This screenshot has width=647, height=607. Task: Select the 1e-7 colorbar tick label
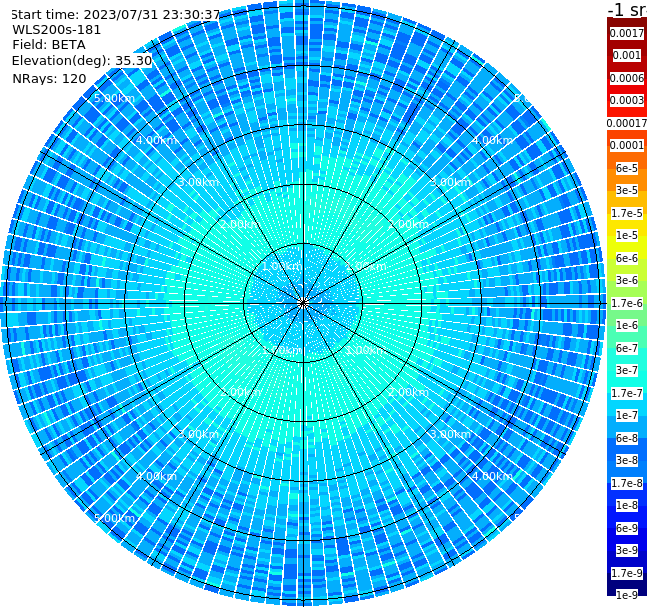pos(627,415)
